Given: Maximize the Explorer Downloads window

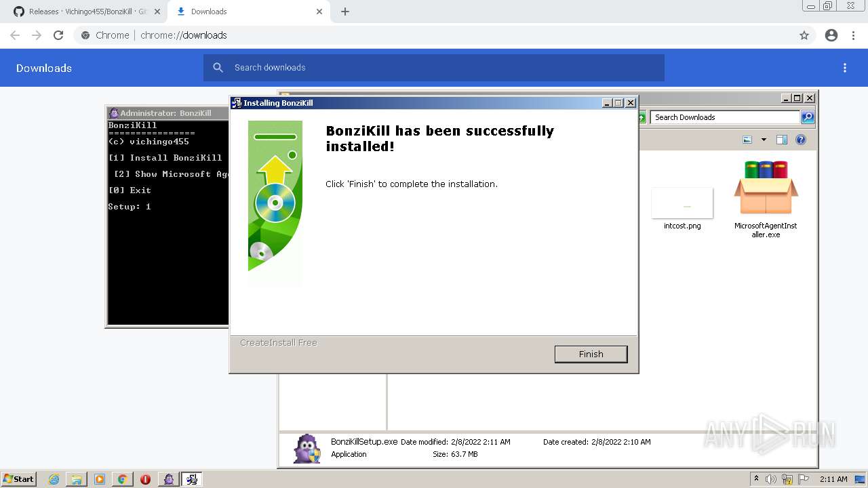Looking at the screenshot, I should (797, 98).
